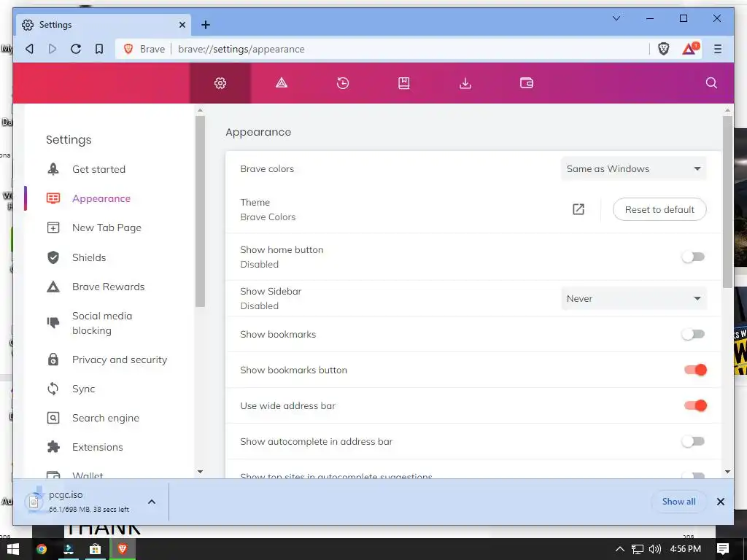
Task: Open History clock icon in pink toolbar
Action: 343,83
